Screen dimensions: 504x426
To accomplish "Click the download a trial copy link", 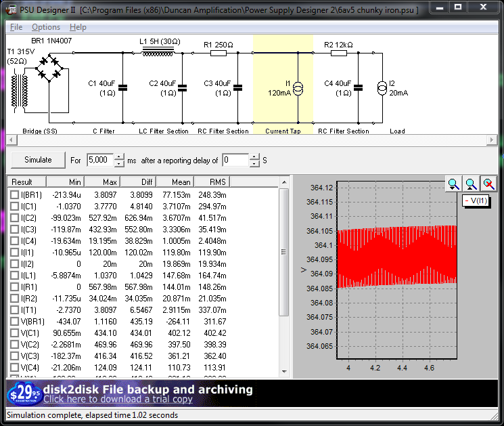I will (x=118, y=400).
